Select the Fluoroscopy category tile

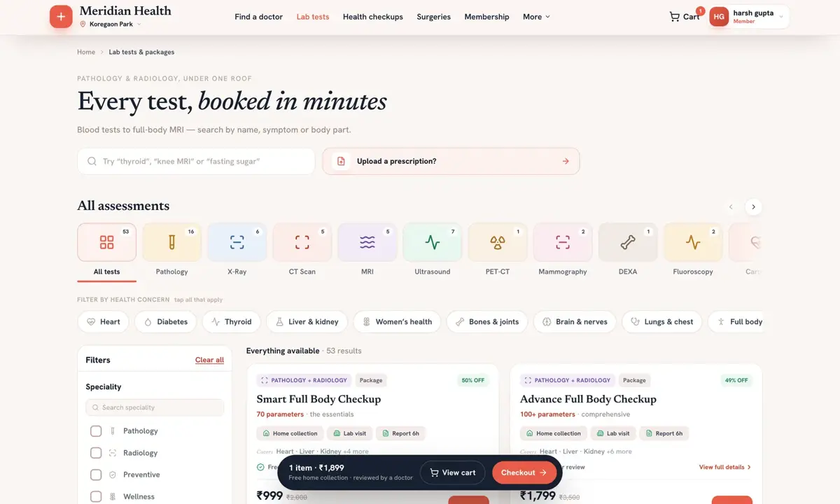[x=693, y=242]
